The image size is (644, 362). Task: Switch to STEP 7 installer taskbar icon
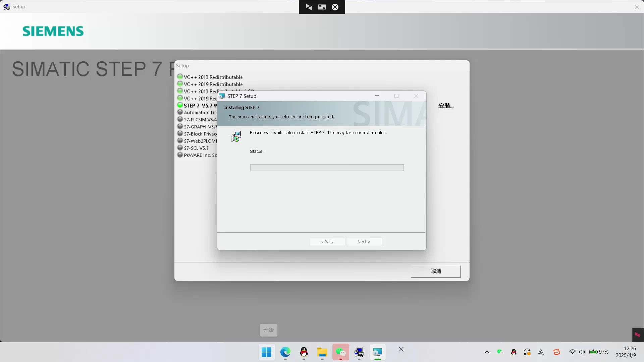click(x=377, y=352)
